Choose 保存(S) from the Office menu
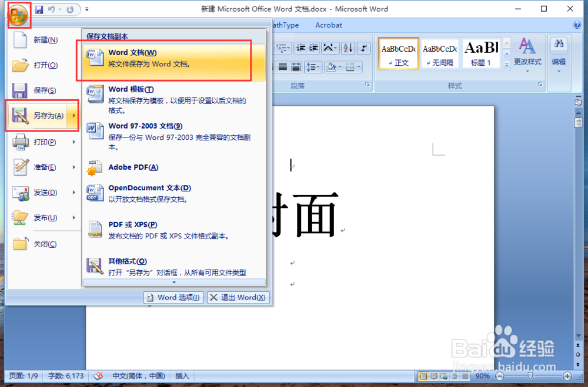 pos(44,90)
